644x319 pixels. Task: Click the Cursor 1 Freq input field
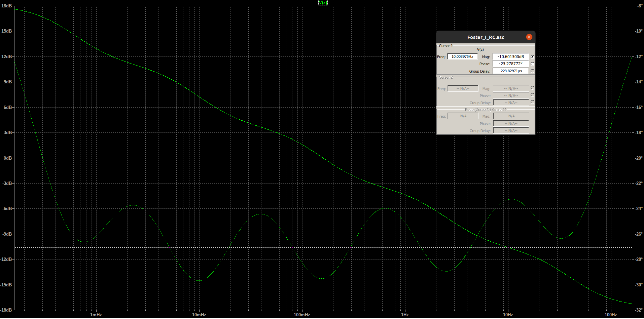click(x=462, y=57)
